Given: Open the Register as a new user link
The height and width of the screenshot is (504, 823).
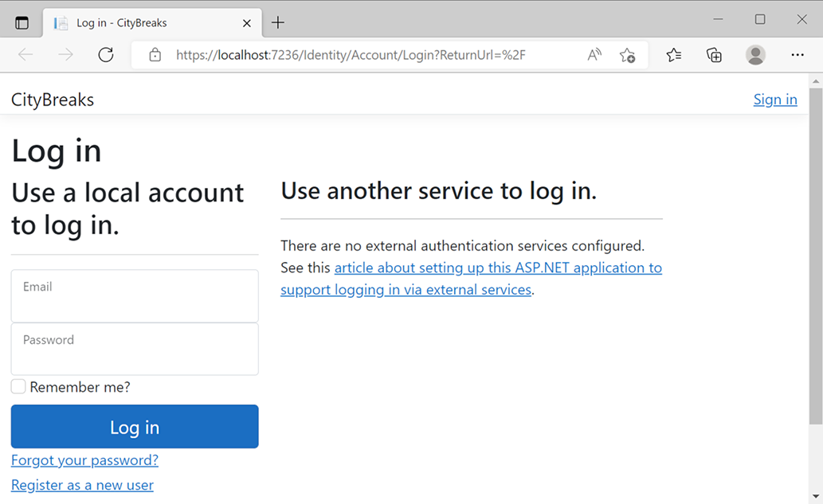Looking at the screenshot, I should point(82,485).
